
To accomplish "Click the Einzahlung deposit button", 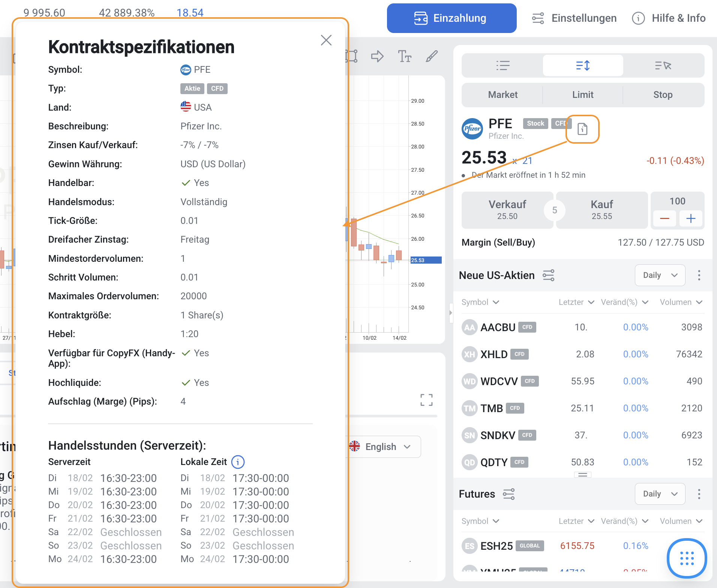I will [451, 18].
